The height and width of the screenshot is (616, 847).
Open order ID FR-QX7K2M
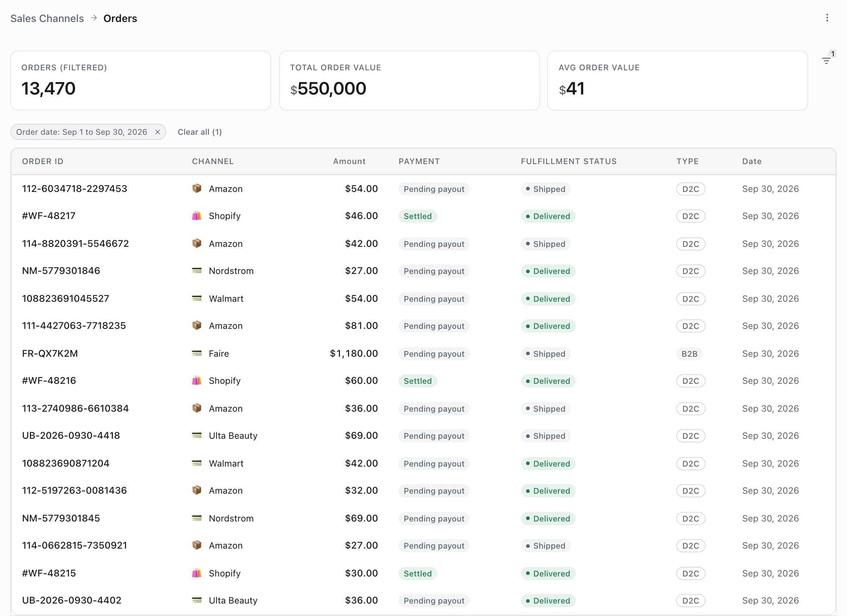(50, 353)
